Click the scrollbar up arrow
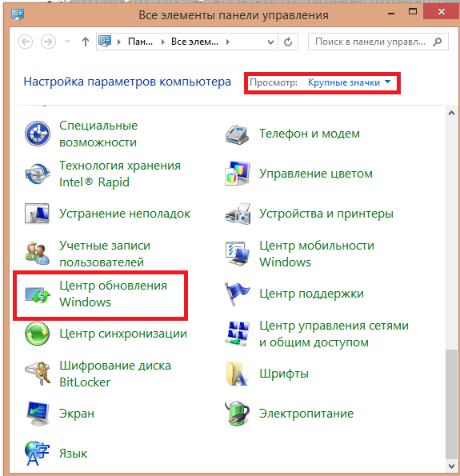Screen dimensions: 460x476 tap(451, 114)
